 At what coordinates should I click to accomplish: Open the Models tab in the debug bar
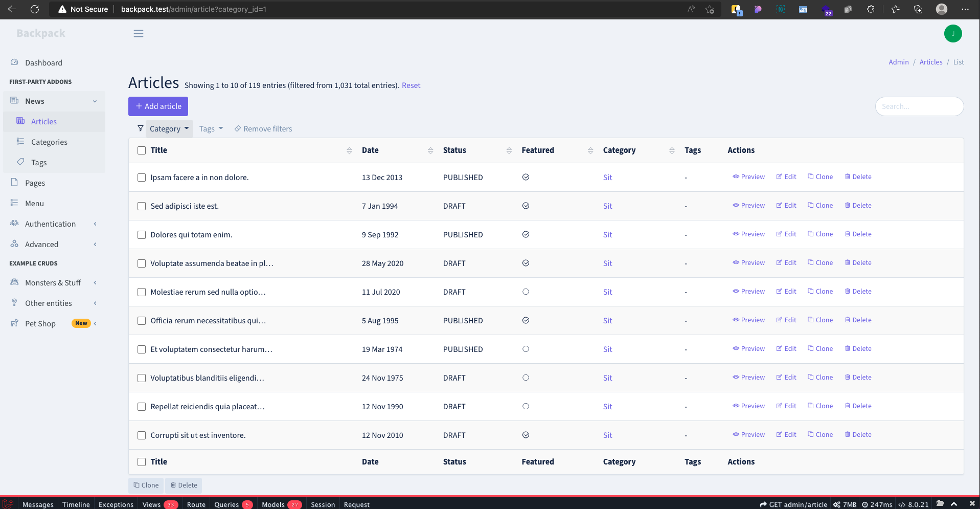click(x=274, y=504)
